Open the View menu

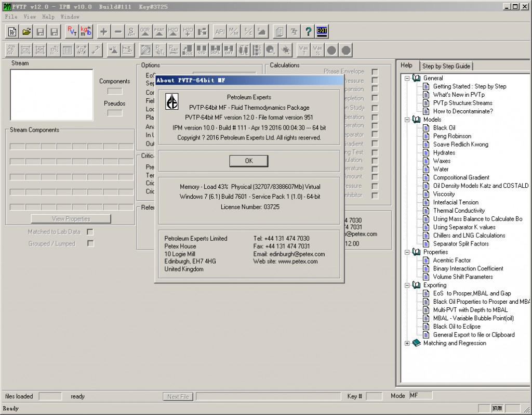pyautogui.click(x=30, y=17)
